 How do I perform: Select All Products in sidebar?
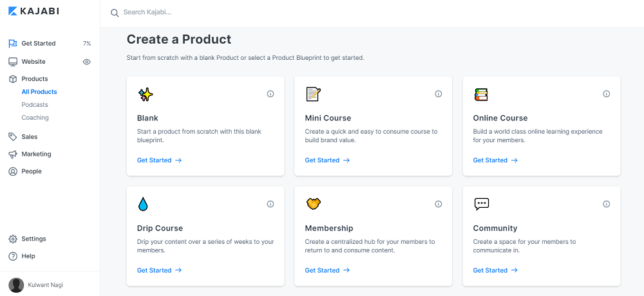39,92
